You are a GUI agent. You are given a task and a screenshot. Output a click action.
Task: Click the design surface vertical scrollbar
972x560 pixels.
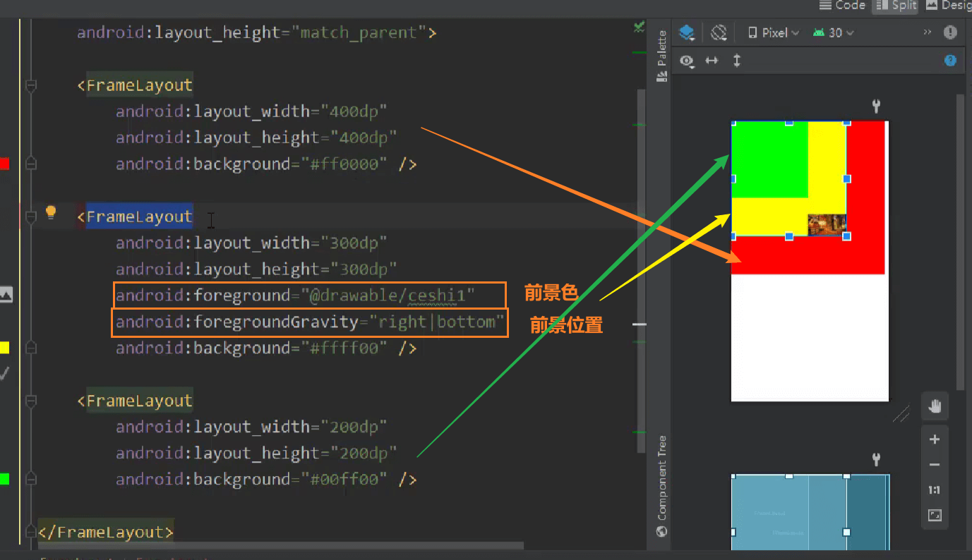point(960,241)
